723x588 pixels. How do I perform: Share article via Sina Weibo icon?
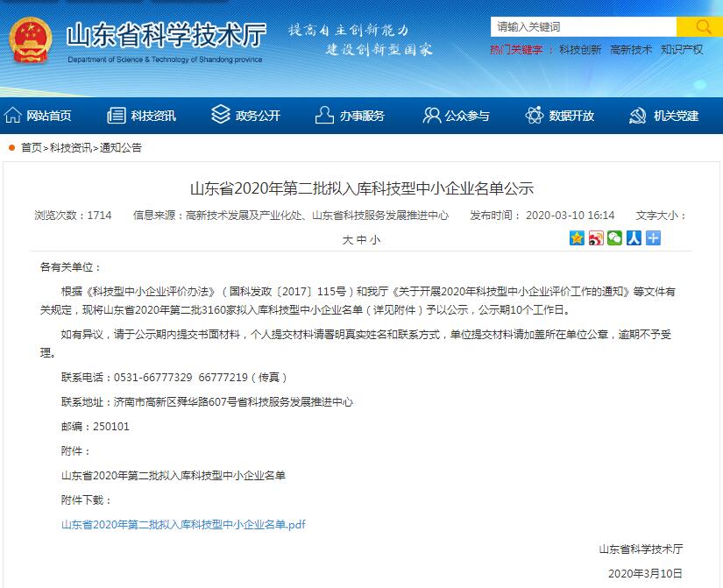pos(594,237)
